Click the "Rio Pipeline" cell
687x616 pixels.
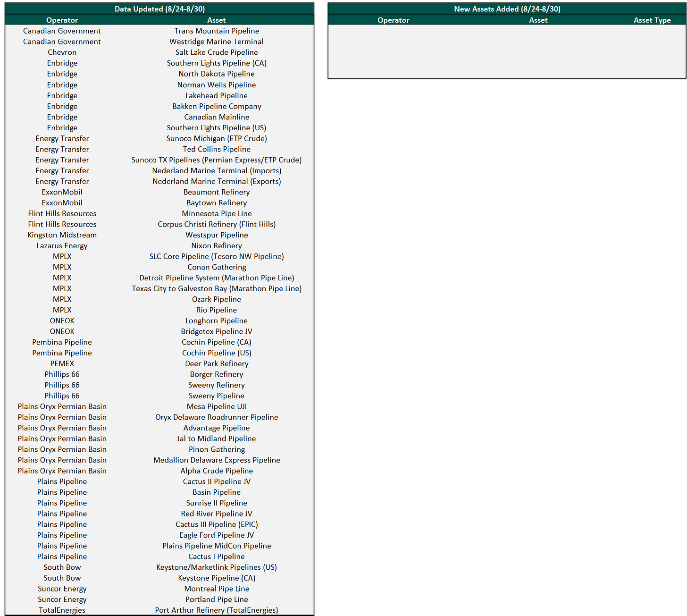tap(217, 310)
